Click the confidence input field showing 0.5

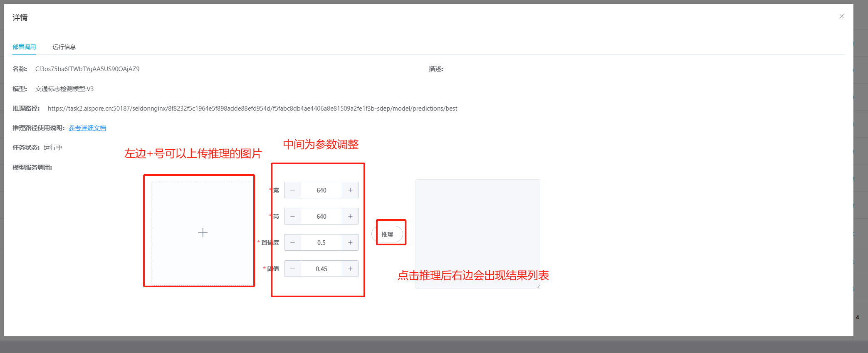pyautogui.click(x=321, y=243)
